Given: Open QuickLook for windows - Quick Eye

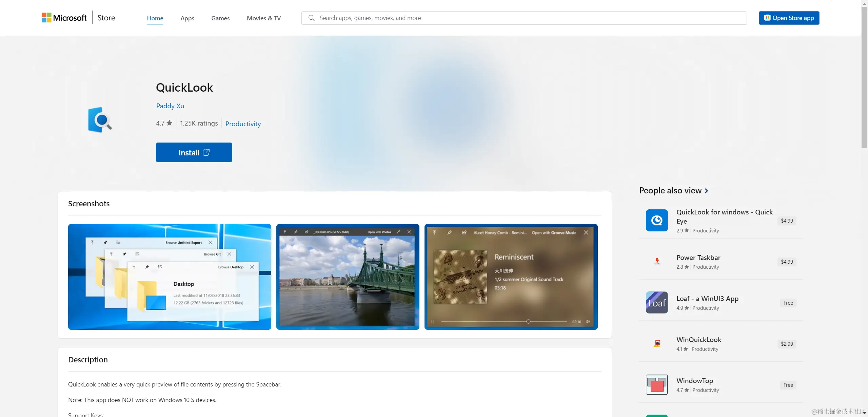Looking at the screenshot, I should coord(725,216).
